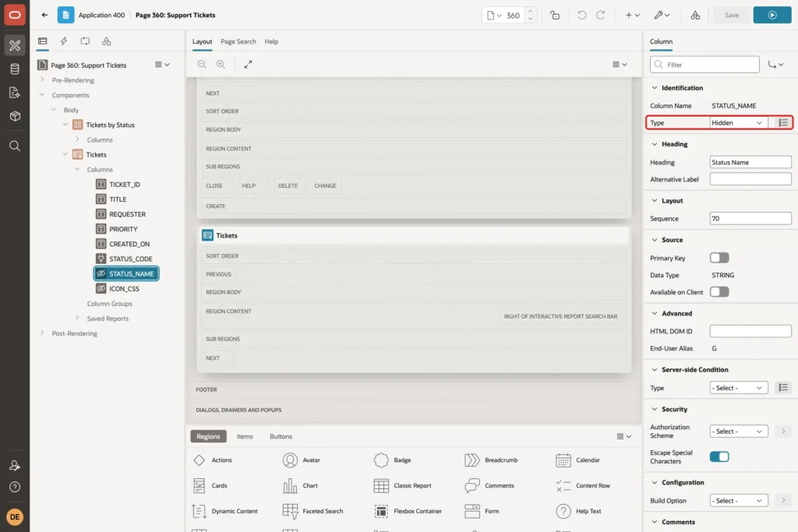Toggle the Primary Key switch
Image resolution: width=798 pixels, height=532 pixels.
[719, 258]
